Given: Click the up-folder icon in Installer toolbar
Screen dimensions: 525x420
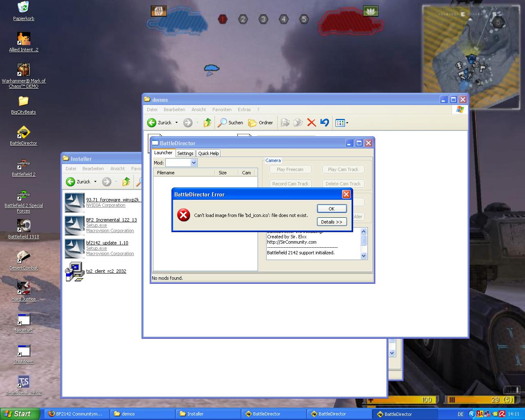Looking at the screenshot, I should tap(126, 181).
